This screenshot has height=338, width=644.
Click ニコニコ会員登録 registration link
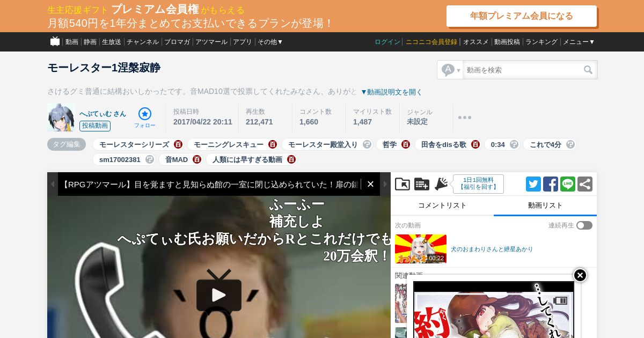[431, 42]
